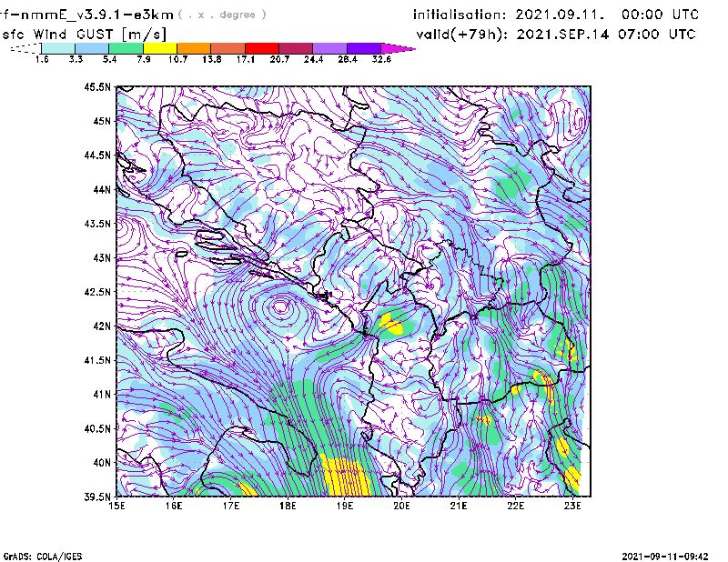Screen dimensions: 728x562
Task: Click the 23E longitude label
Action: [x=572, y=506]
